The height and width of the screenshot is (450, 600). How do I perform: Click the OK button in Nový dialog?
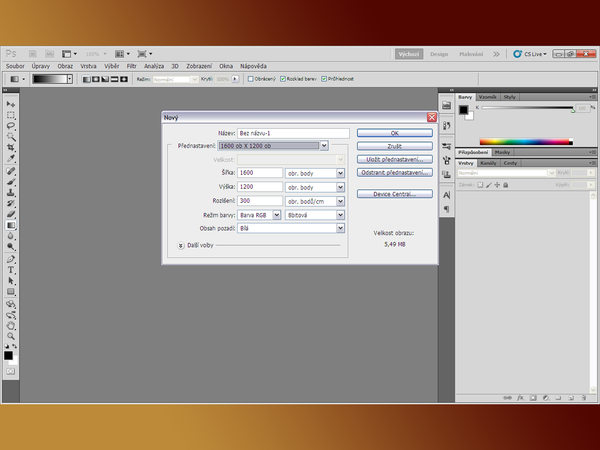(x=394, y=132)
